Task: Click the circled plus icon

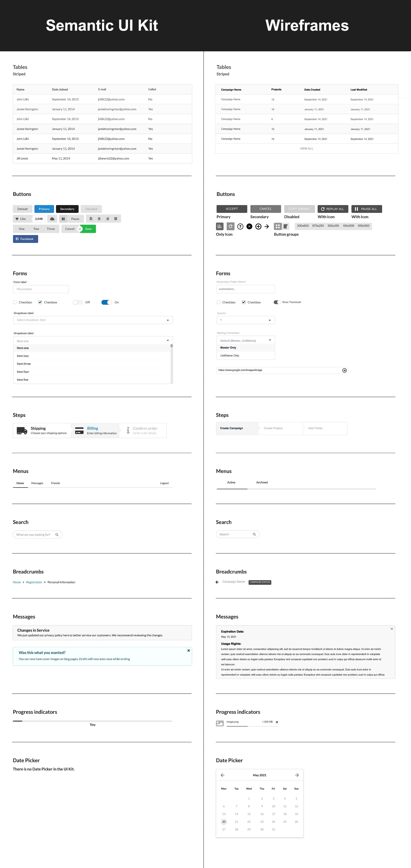Action: point(258,226)
